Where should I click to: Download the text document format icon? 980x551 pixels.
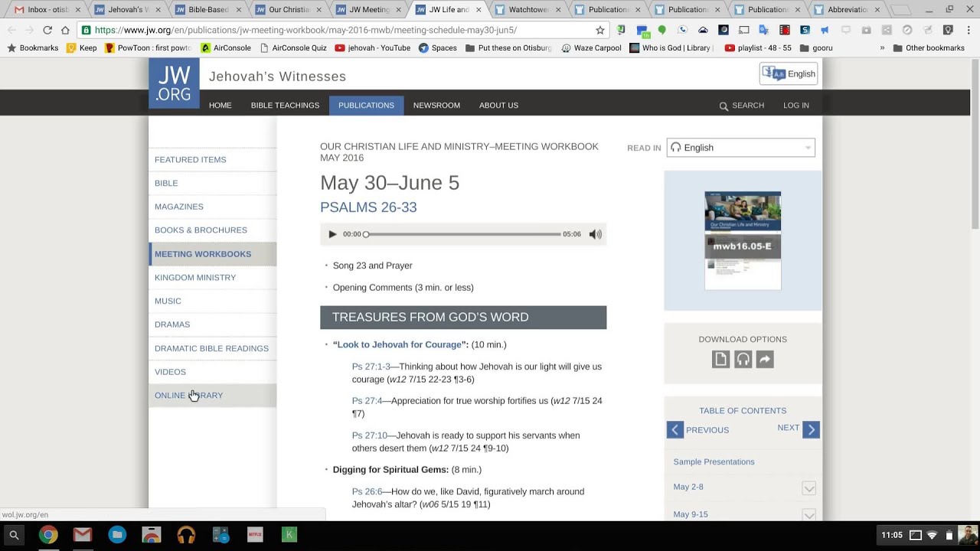point(720,360)
